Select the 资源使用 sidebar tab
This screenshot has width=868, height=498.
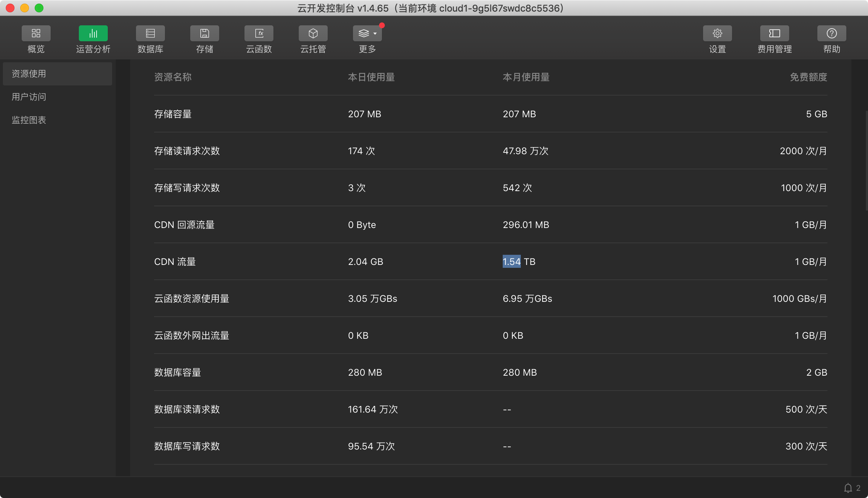(29, 74)
